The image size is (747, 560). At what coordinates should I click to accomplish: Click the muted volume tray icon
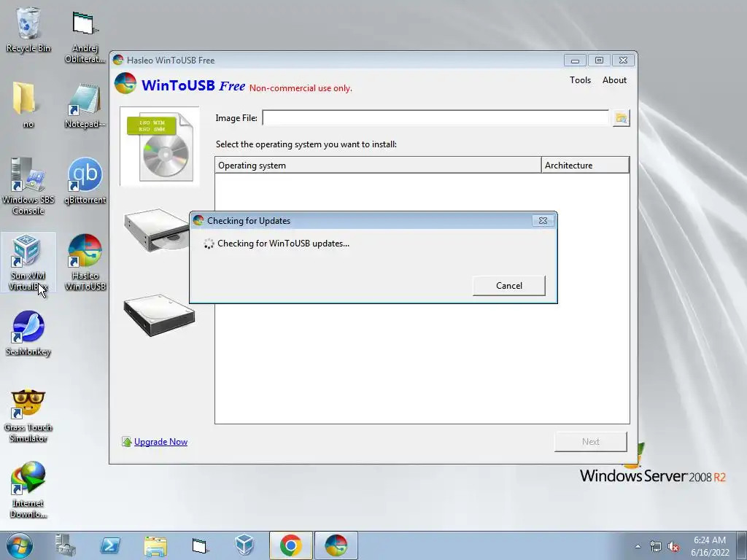point(673,546)
